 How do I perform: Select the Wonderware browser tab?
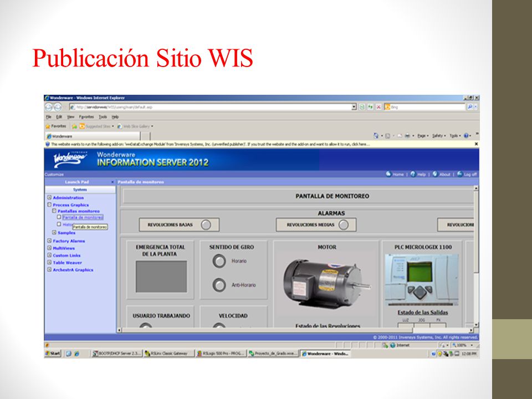[93, 136]
